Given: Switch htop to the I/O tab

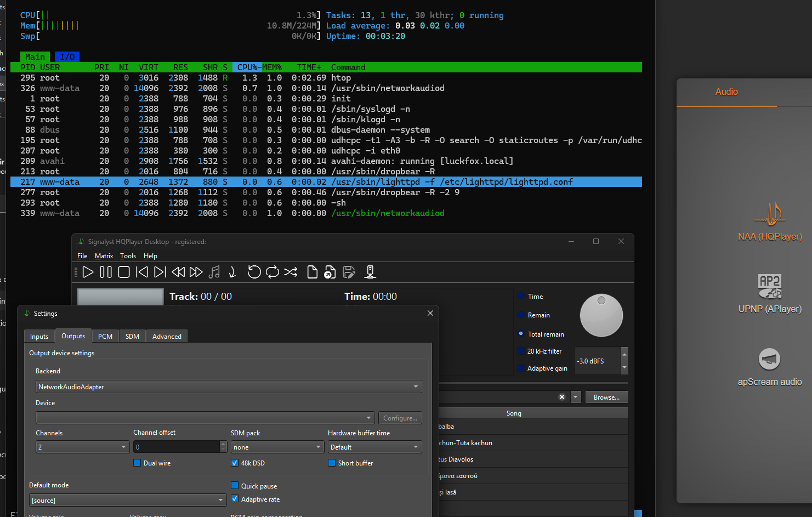Looking at the screenshot, I should (x=67, y=56).
